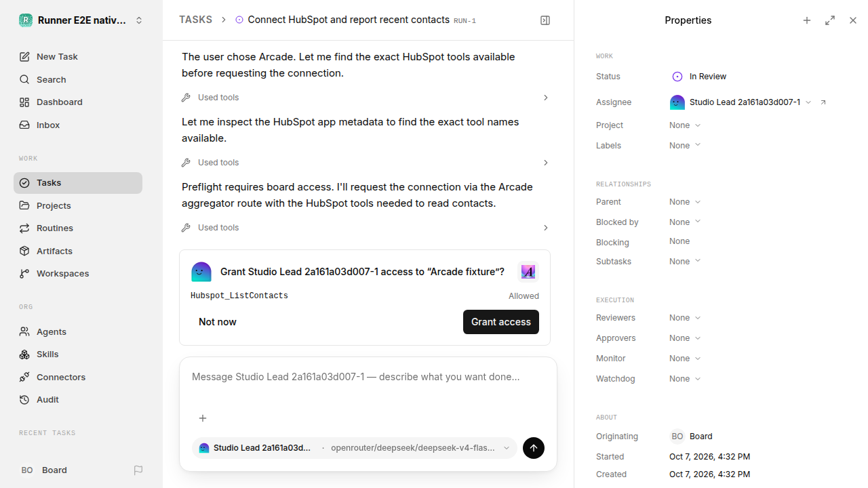Open the Audit history icon
Image resolution: width=868 pixels, height=488 pixels.
(24, 400)
